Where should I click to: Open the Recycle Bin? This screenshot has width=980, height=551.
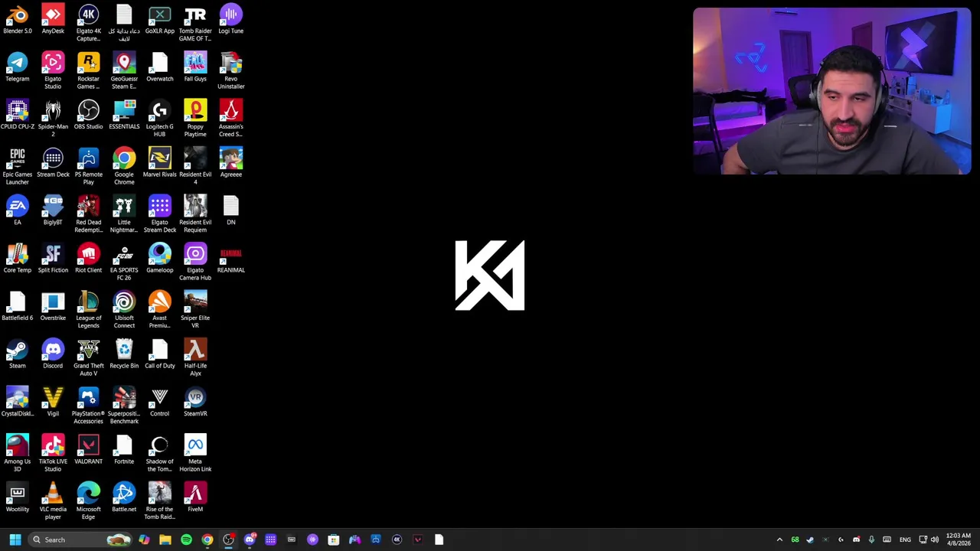pos(124,355)
